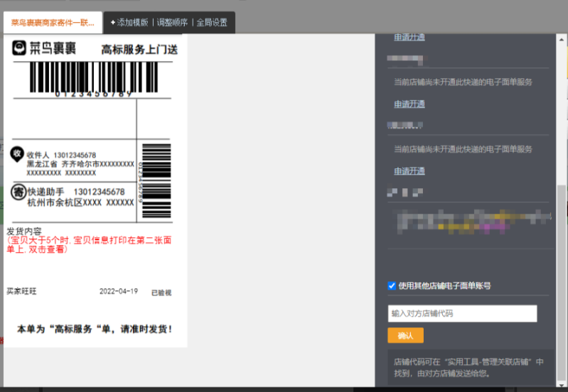Select the 收 recipient pin icon

point(16,153)
